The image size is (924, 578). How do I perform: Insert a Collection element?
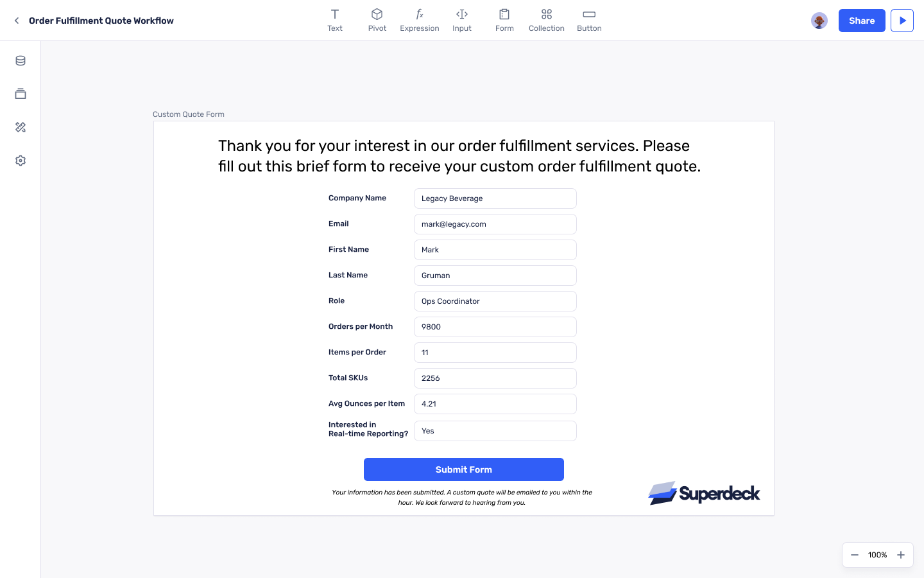point(547,21)
